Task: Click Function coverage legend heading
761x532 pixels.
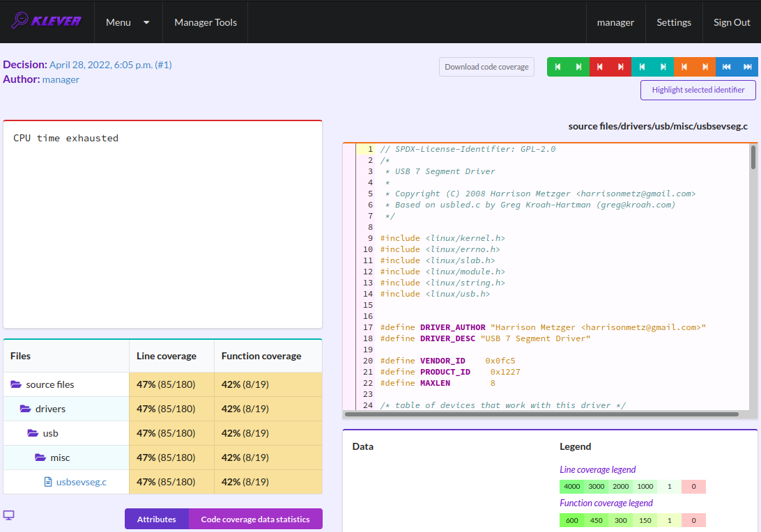Action: click(x=606, y=503)
